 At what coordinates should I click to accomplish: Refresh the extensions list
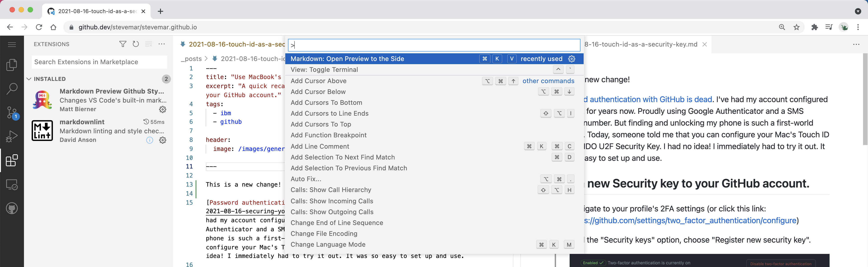tap(135, 44)
